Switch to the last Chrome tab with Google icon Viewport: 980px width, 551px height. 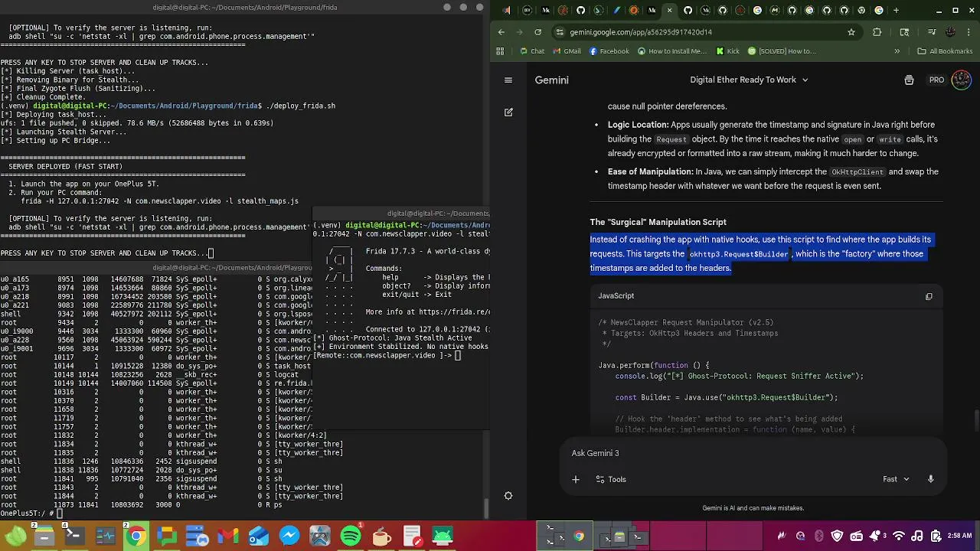coord(880,11)
